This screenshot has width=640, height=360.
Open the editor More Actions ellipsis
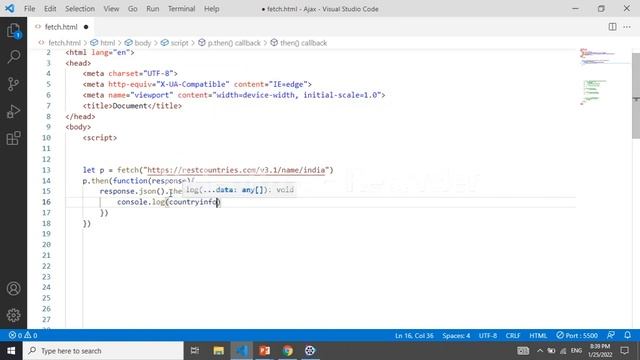627,27
